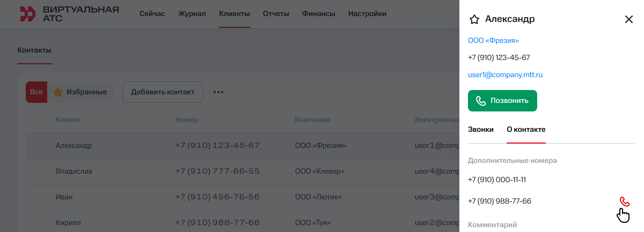The width and height of the screenshot is (644, 232).
Task: Open the ООО «Фрезия» company link
Action: pyautogui.click(x=493, y=41)
